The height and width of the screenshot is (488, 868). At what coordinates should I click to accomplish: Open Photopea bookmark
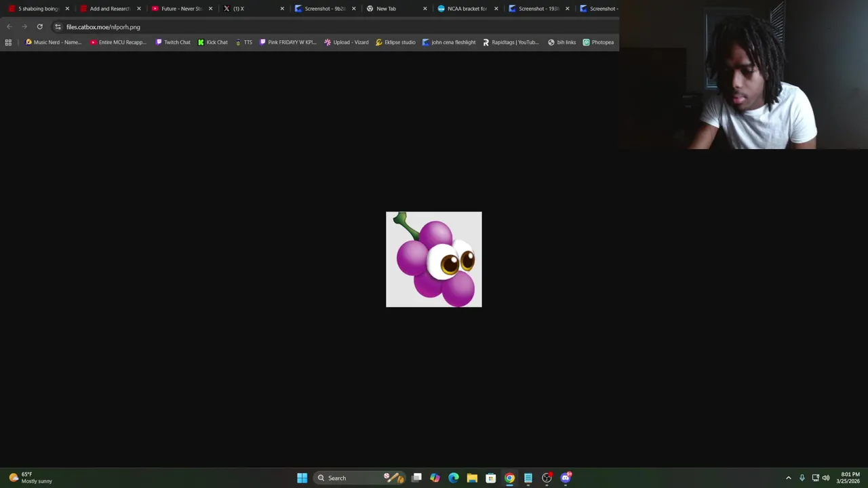pos(598,42)
